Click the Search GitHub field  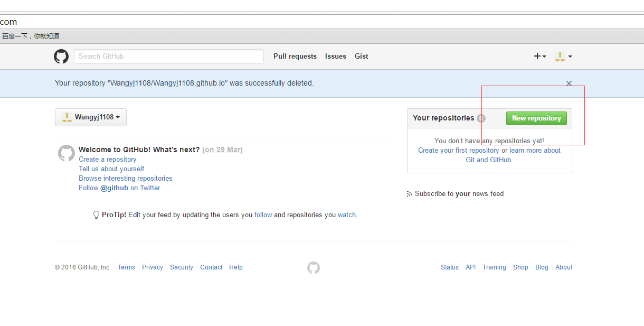[x=169, y=57]
